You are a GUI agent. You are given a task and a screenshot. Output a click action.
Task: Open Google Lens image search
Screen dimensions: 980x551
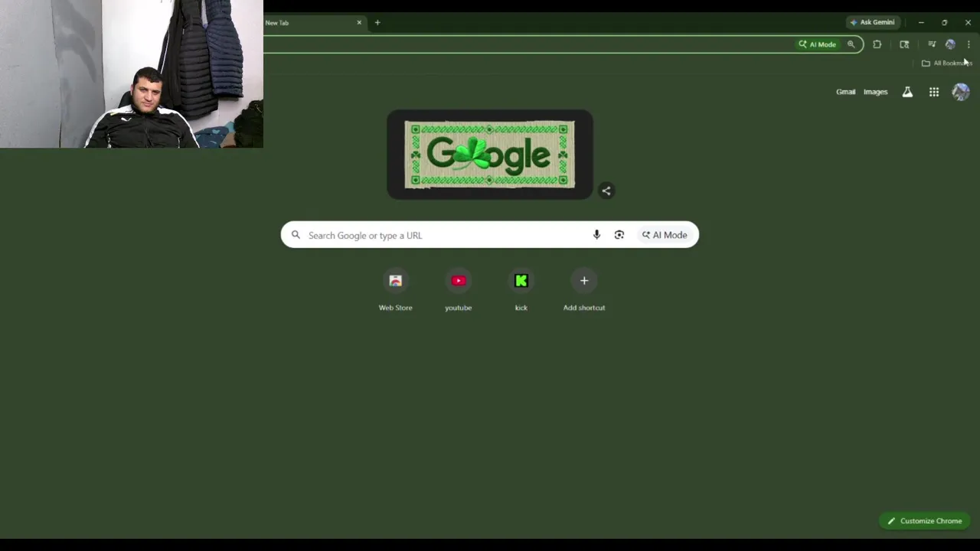point(619,235)
